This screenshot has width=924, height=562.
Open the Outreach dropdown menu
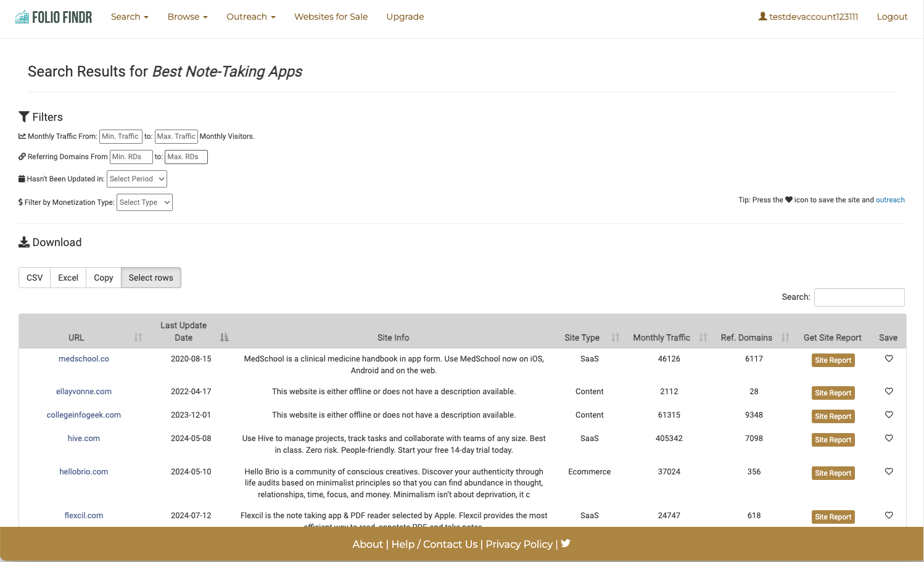[251, 17]
